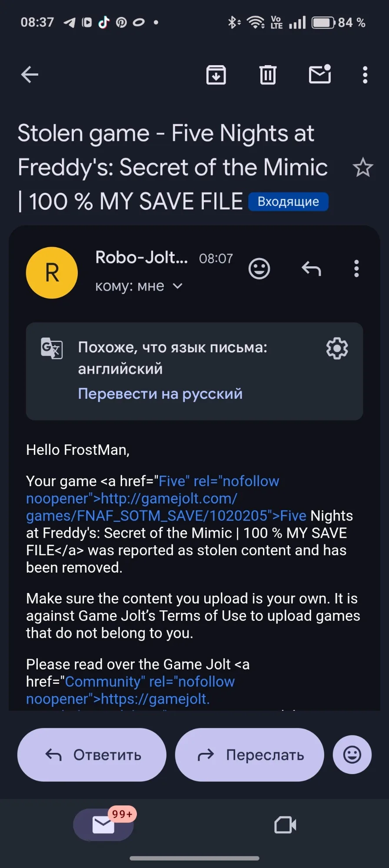
Task: Archive this email
Action: tap(216, 75)
